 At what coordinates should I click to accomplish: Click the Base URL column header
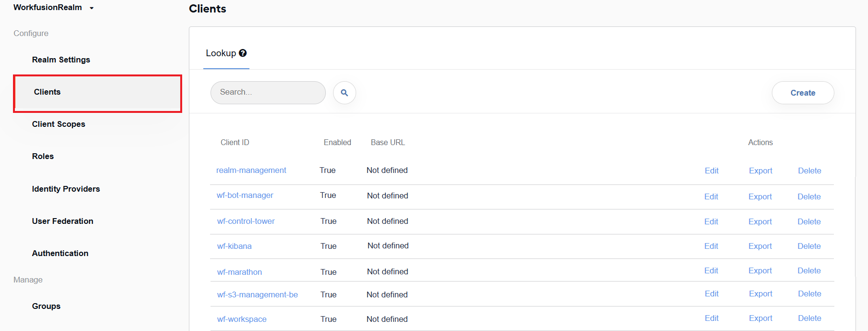click(388, 142)
